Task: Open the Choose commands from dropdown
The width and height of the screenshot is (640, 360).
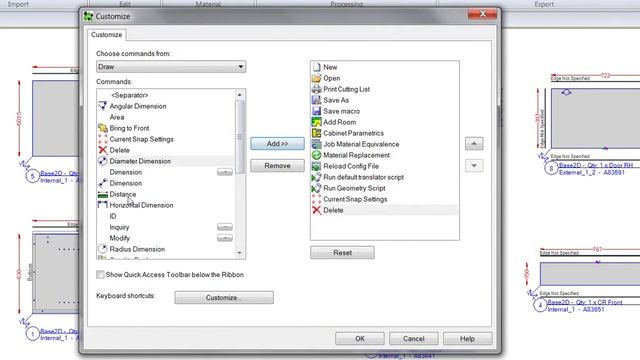Action: coord(171,67)
